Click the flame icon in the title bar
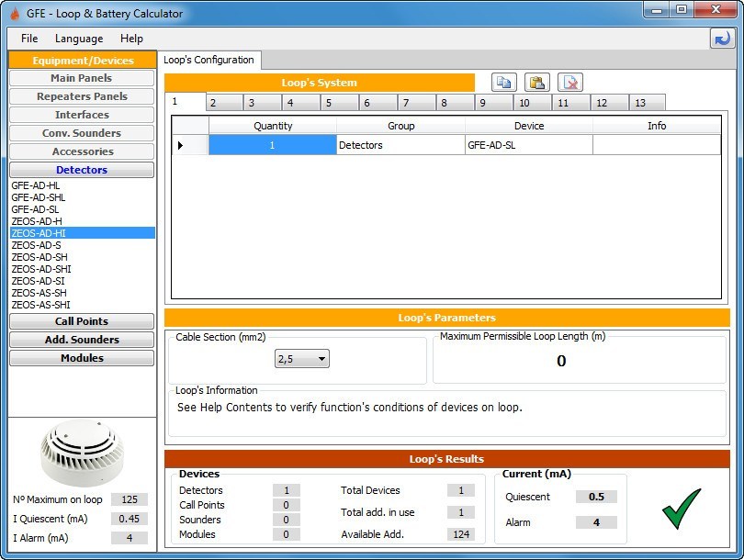Viewport: 744px width, 560px height. [x=12, y=12]
